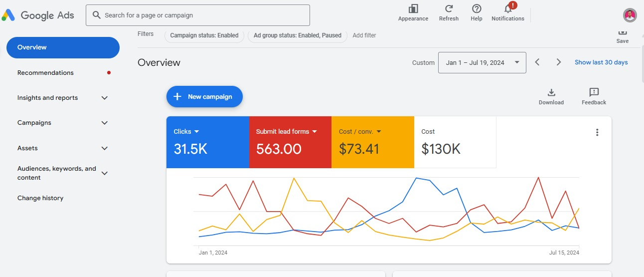
Task: Click the user profile avatar
Action: (x=630, y=15)
